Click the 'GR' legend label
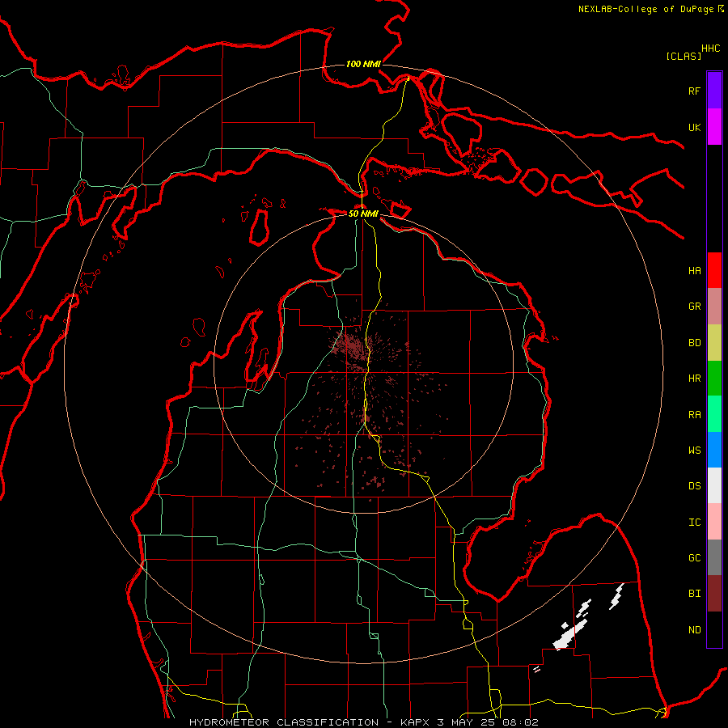Screen dimensions: 728x728 [x=694, y=307]
